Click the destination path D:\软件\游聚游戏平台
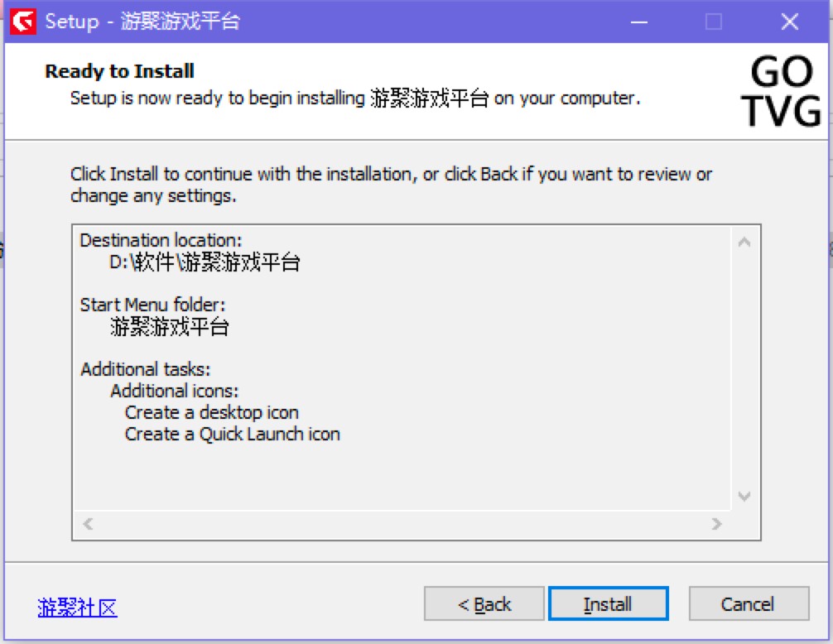 pyautogui.click(x=205, y=262)
